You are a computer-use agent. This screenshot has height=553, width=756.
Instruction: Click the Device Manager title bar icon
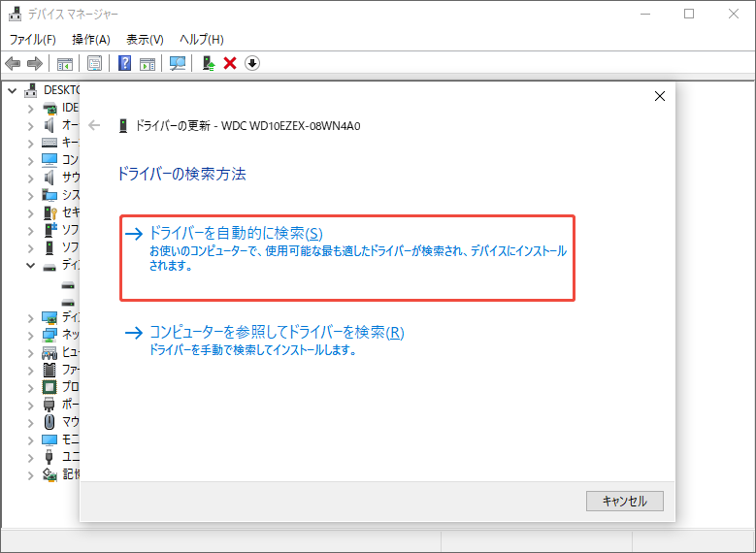point(16,14)
